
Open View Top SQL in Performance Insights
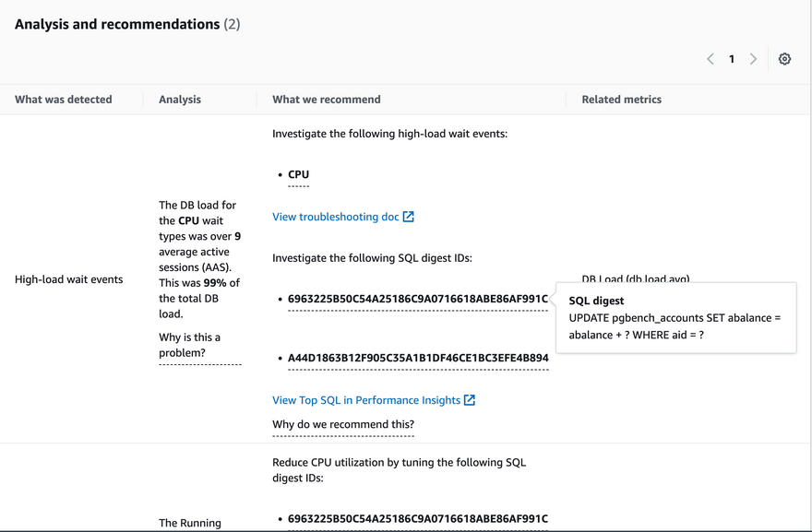(x=366, y=400)
